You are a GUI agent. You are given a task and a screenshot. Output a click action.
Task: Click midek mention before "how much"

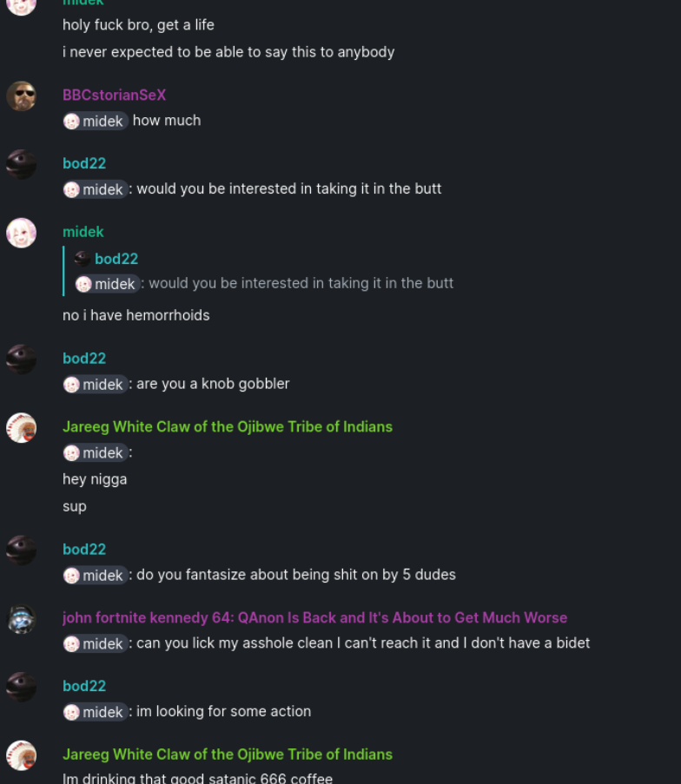pyautogui.click(x=96, y=121)
